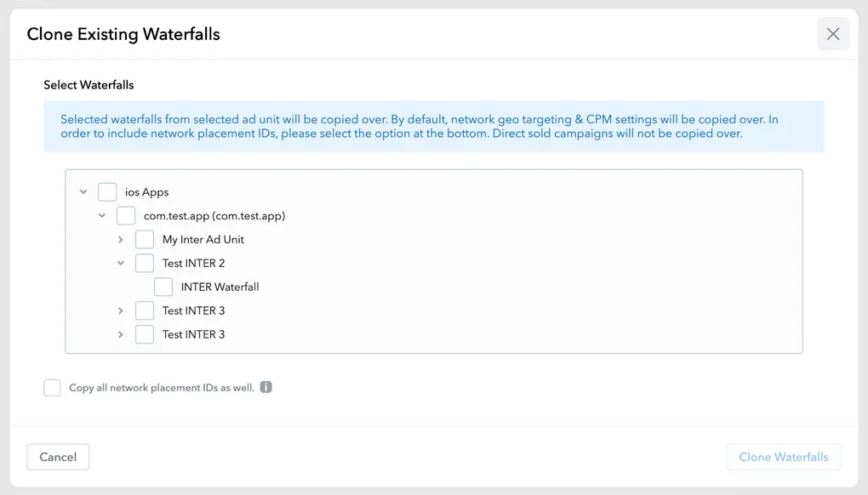868x495 pixels.
Task: Collapse the Test INTER 2 node
Action: [121, 264]
